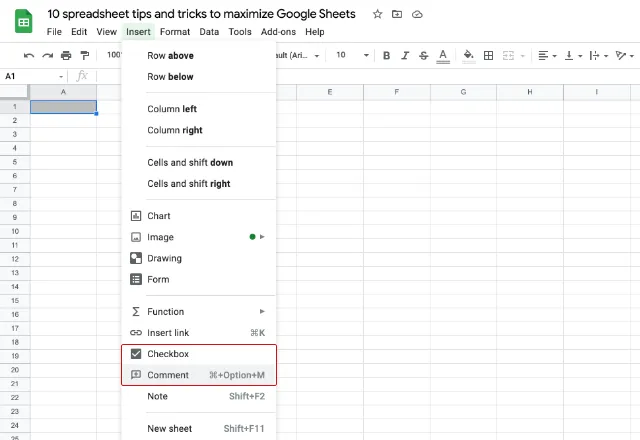
Task: Insert Cells and shift right
Action: (x=199, y=184)
